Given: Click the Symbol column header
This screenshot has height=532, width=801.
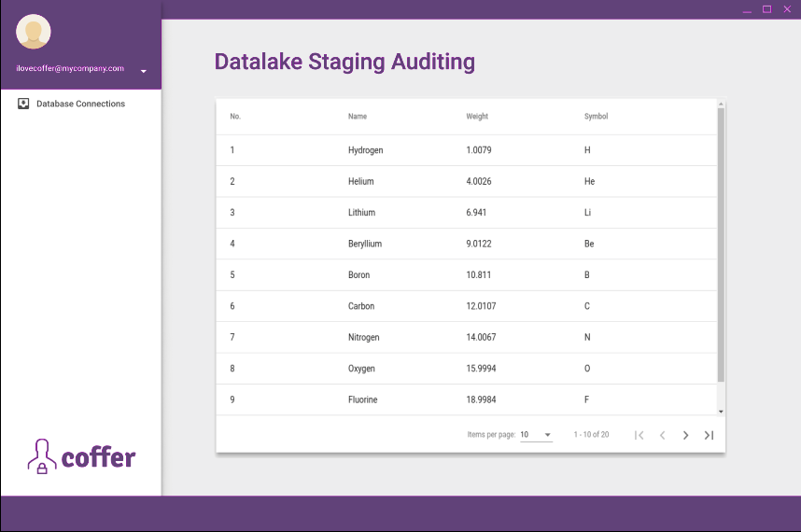Looking at the screenshot, I should point(597,117).
